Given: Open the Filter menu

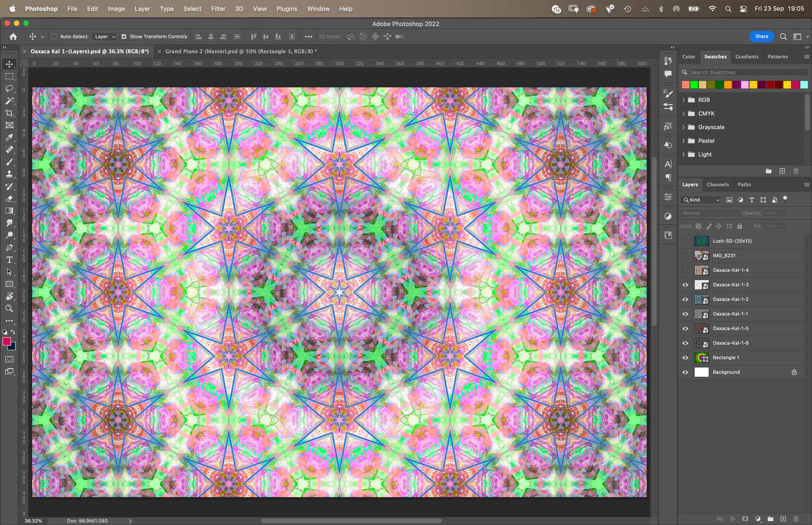Looking at the screenshot, I should pos(218,8).
